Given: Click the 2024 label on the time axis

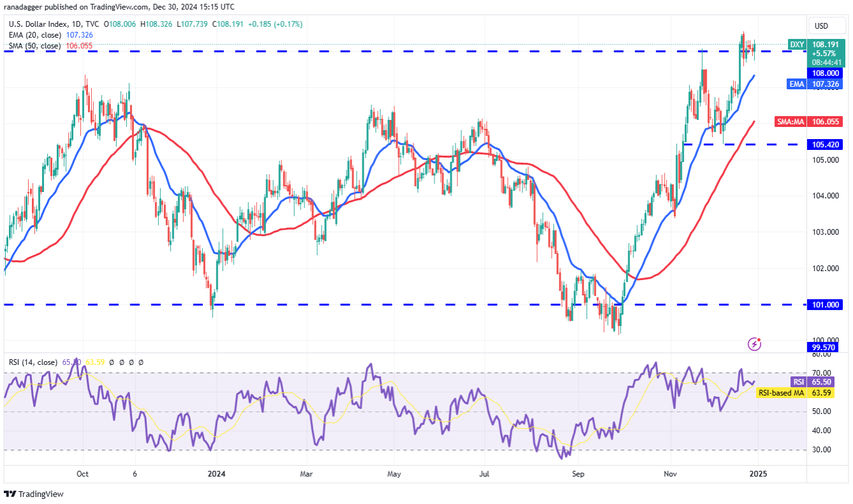Looking at the screenshot, I should [x=216, y=475].
